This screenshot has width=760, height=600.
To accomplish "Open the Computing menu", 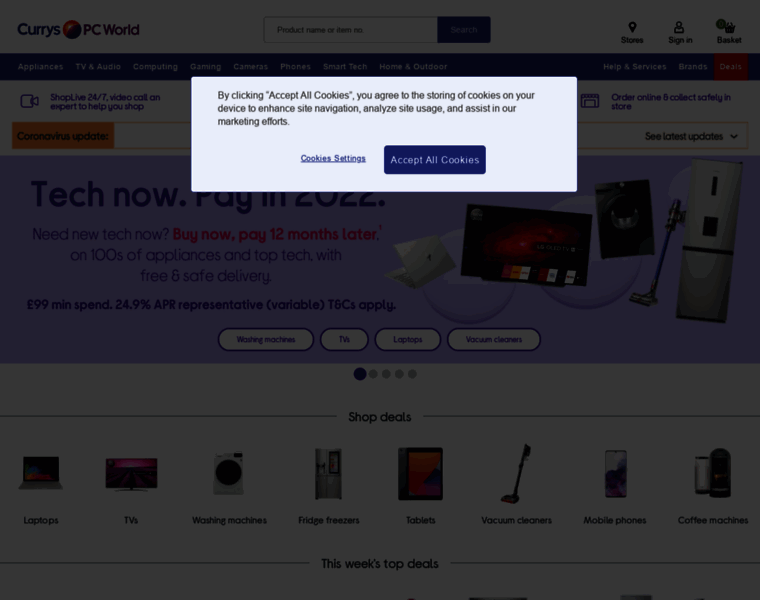I will click(x=156, y=67).
